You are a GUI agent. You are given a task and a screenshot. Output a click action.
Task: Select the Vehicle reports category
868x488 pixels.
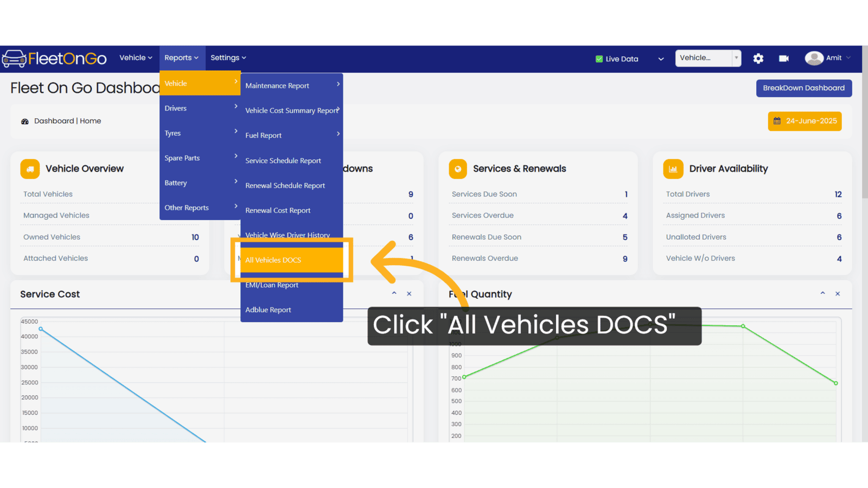coord(200,84)
